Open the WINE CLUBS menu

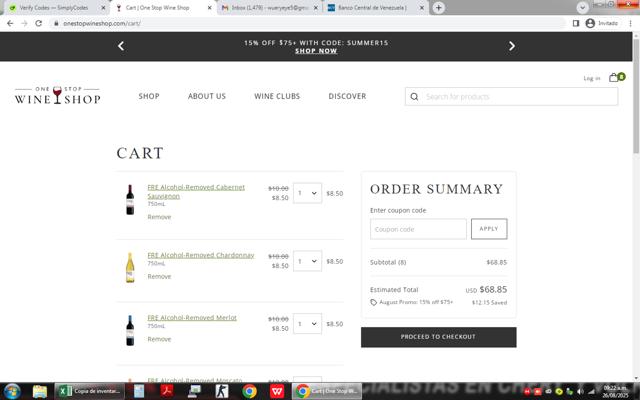pyautogui.click(x=277, y=96)
